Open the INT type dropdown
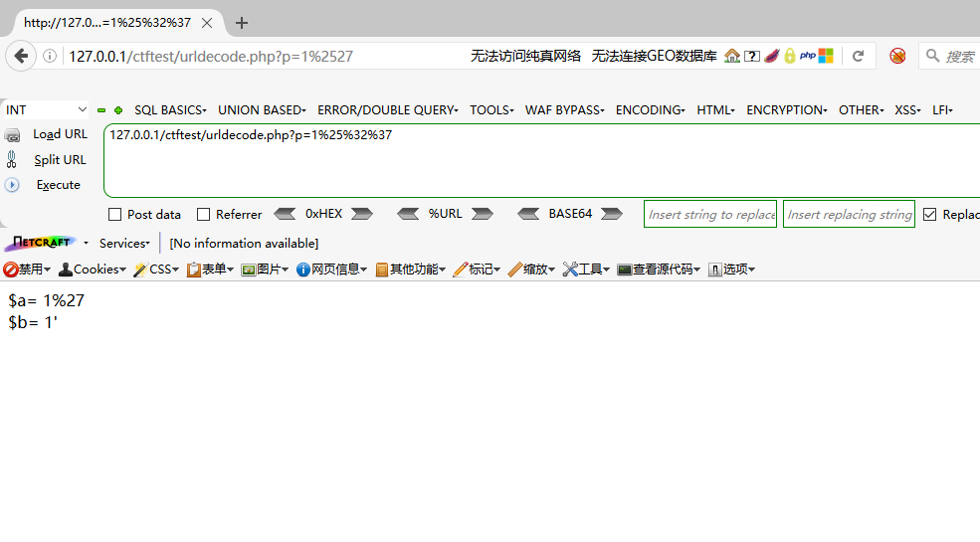 46,110
